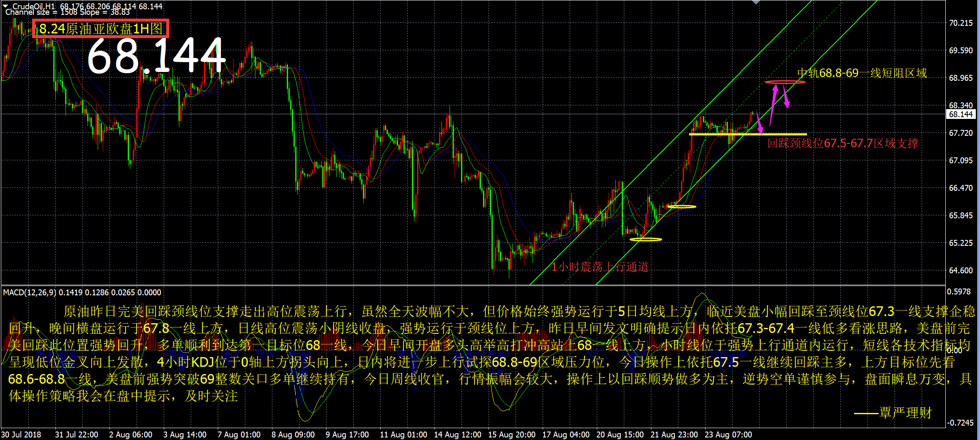The image size is (980, 440).
Task: Click the 69.590 level on price axis
Action: tap(961, 50)
